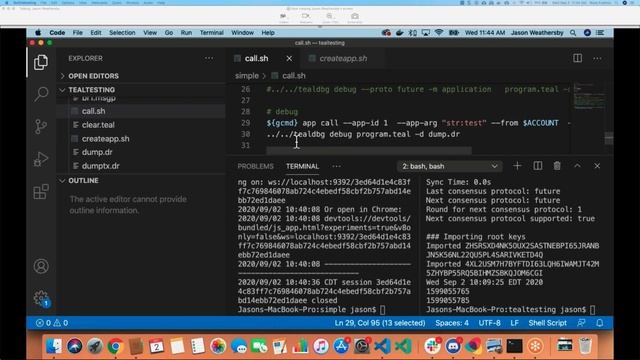Open createapp.sh in the explorer
The height and width of the screenshot is (360, 640).
coord(105,139)
